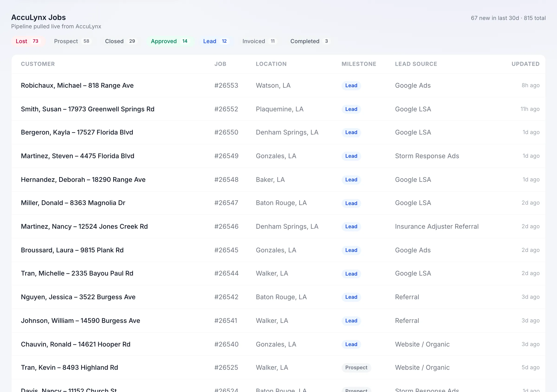Click the Plaquemine, LA location cell
The height and width of the screenshot is (392, 557).
click(280, 109)
